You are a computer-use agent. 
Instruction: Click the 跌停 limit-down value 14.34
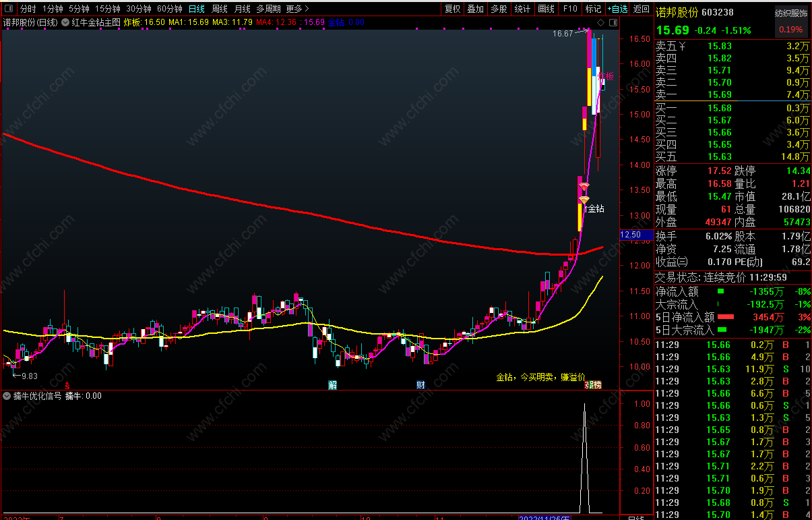tap(797, 171)
